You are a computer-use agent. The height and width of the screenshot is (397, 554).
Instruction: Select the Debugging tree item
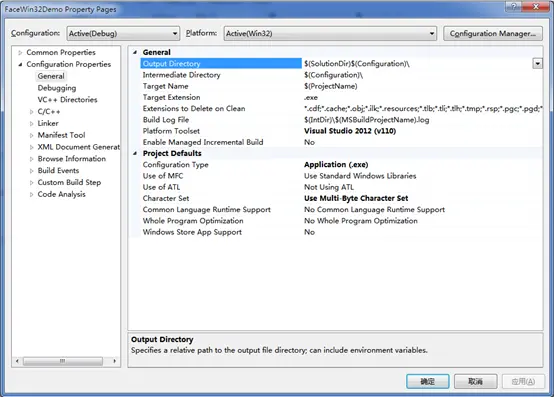(x=57, y=88)
